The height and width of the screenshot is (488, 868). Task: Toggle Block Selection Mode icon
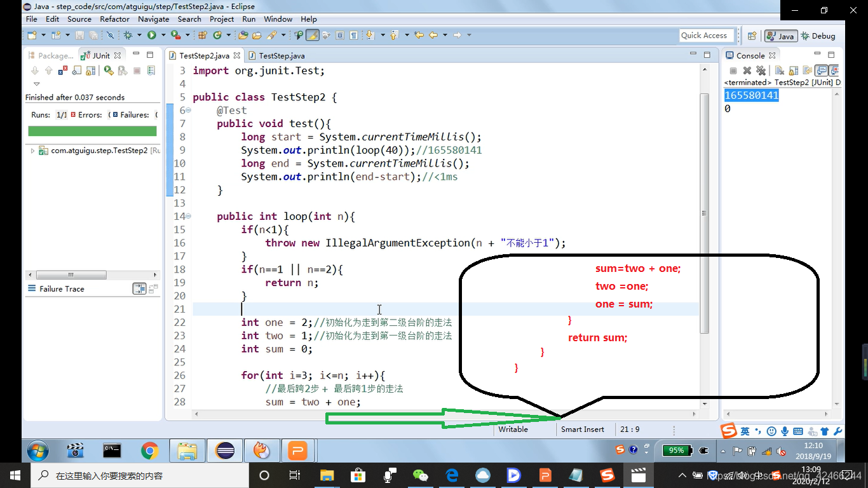point(340,35)
